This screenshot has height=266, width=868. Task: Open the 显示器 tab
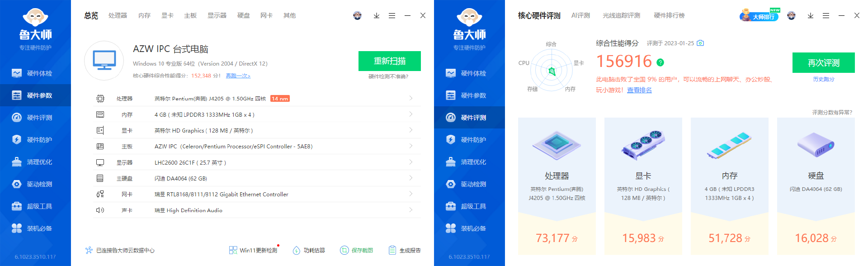[217, 15]
